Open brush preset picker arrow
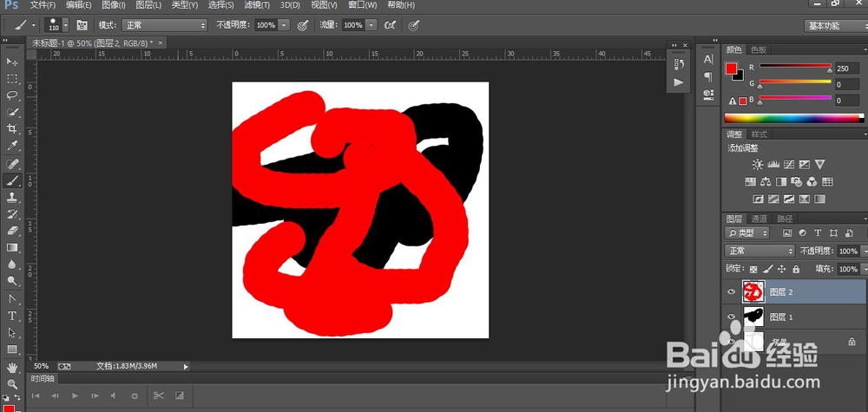 click(x=67, y=25)
